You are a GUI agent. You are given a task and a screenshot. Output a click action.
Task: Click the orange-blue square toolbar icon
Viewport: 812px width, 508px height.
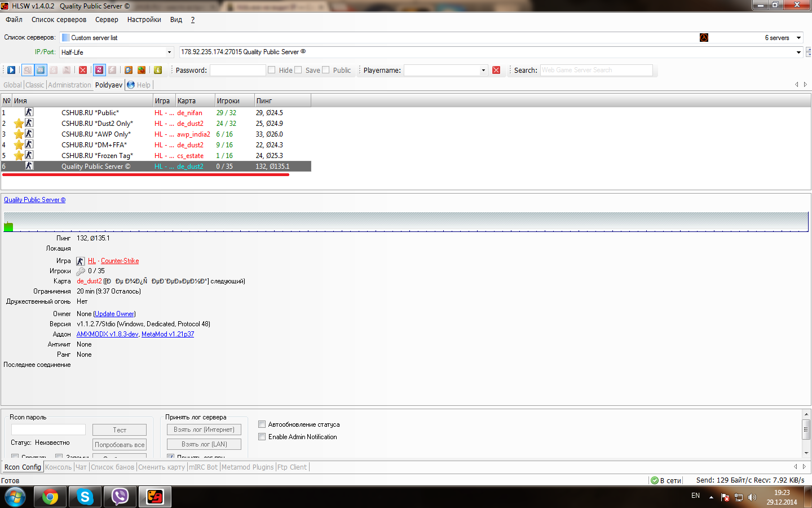click(129, 70)
